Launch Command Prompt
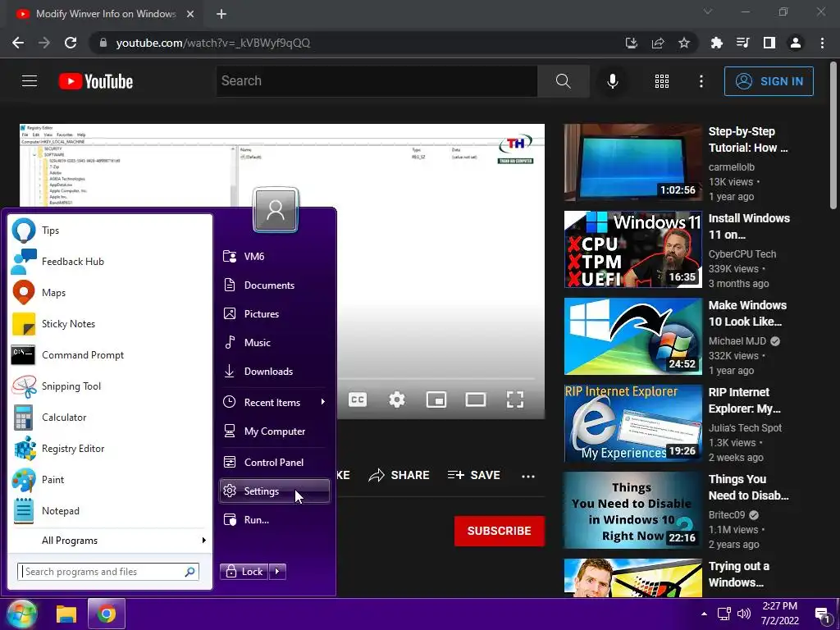 pyautogui.click(x=110, y=354)
